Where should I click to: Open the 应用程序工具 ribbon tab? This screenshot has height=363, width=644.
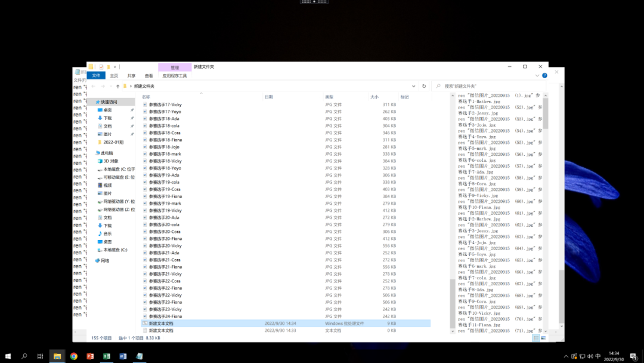click(175, 76)
